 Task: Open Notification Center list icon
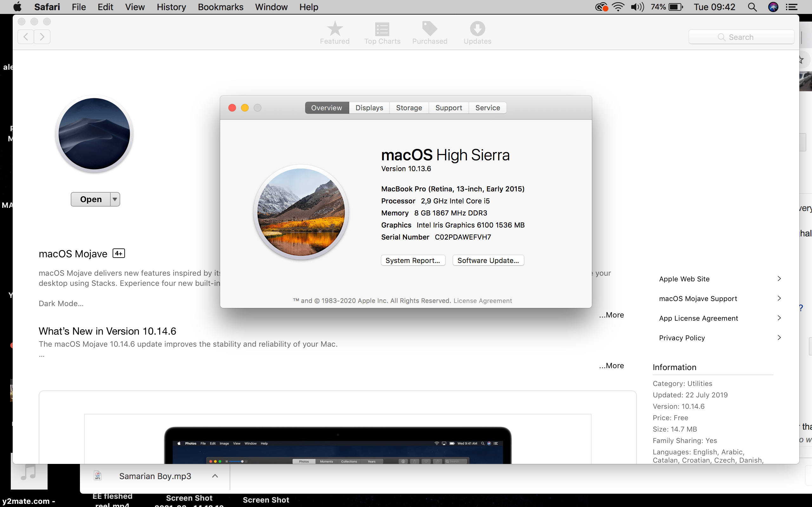[792, 7]
